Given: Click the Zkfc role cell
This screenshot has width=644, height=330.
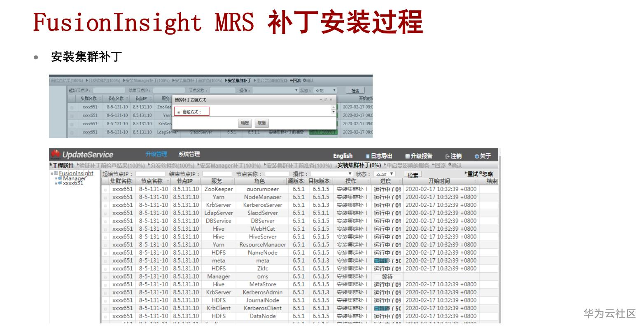Looking at the screenshot, I should click(263, 269).
